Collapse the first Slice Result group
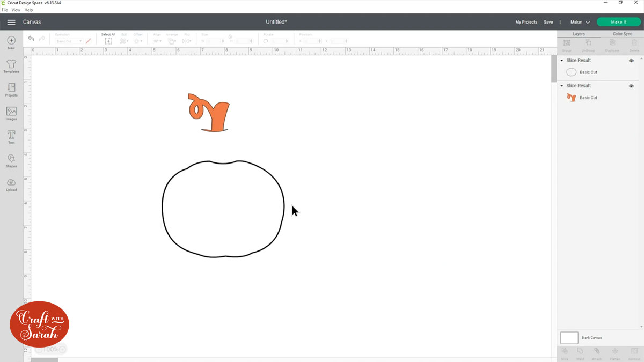644x362 pixels. (562, 61)
